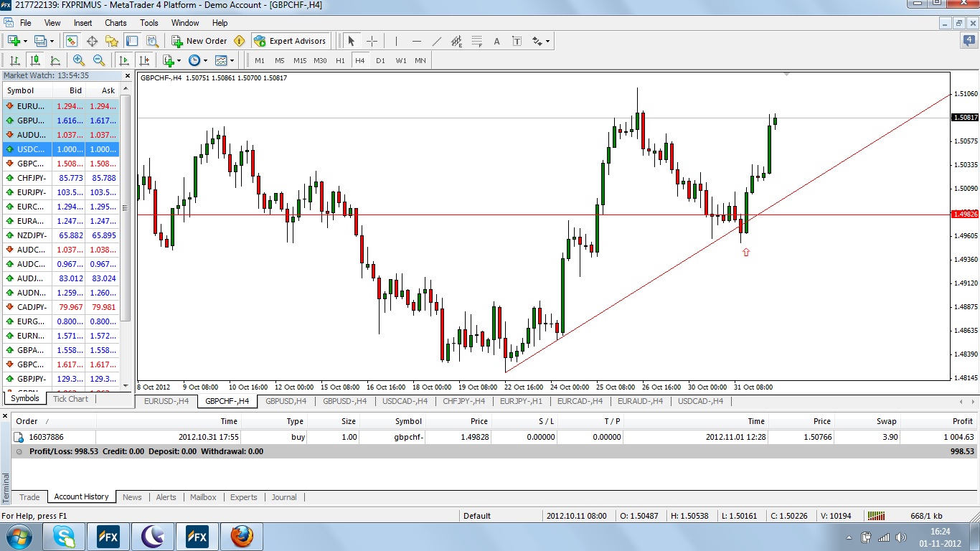Toggle the Market Watch window icon

coord(71,41)
